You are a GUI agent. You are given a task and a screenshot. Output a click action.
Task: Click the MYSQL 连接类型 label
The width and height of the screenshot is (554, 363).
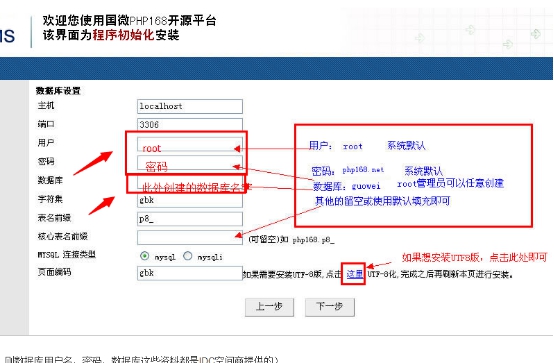tap(66, 254)
